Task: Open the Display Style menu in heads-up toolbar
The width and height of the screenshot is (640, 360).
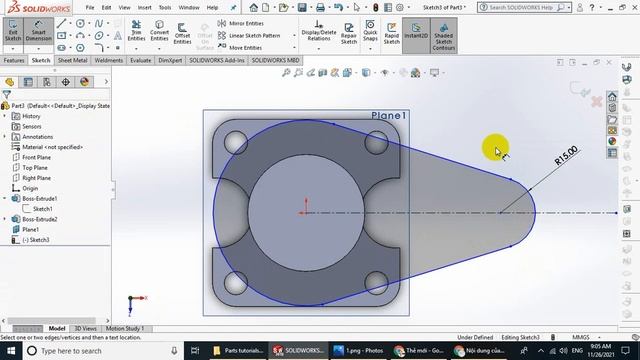Action: click(366, 73)
